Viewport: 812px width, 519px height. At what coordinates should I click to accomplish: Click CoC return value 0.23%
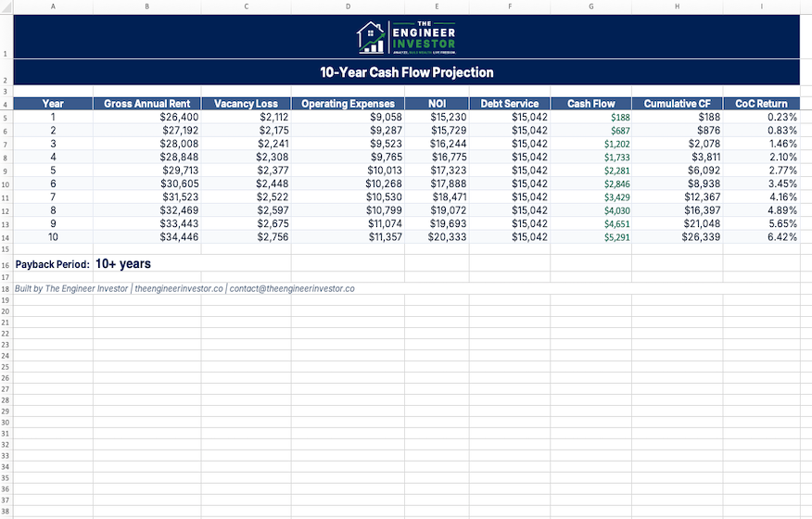coord(782,117)
